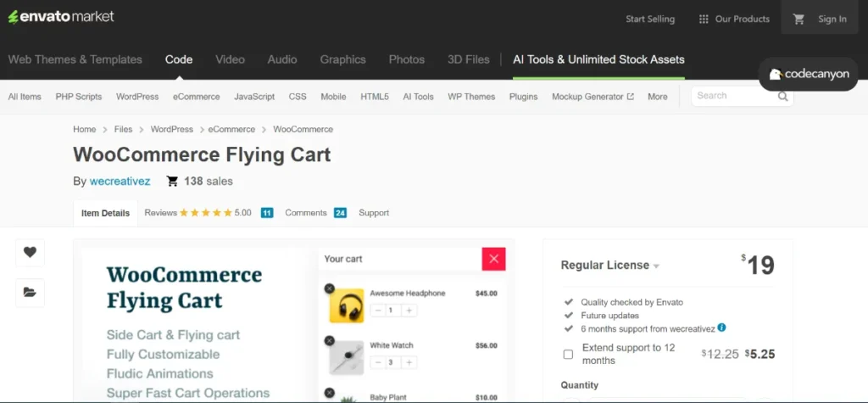Switch to the Comments tab
Viewport: 868px width, 403px height.
(305, 213)
